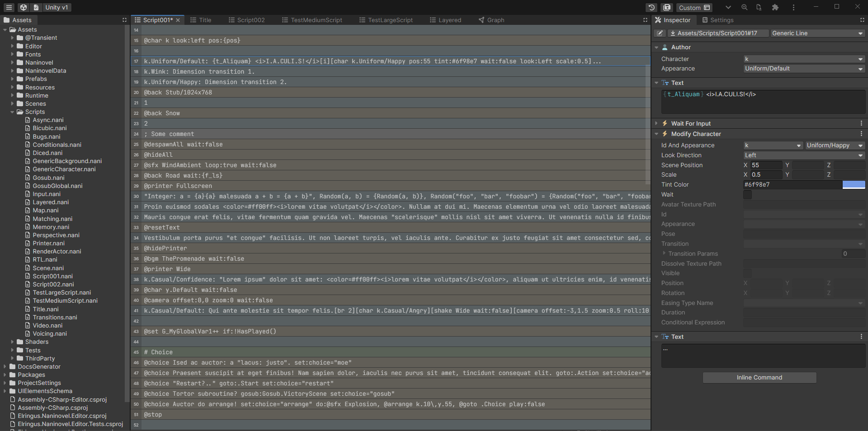Expand Transition Params
Viewport: 868px width, 431px height.
pyautogui.click(x=664, y=253)
